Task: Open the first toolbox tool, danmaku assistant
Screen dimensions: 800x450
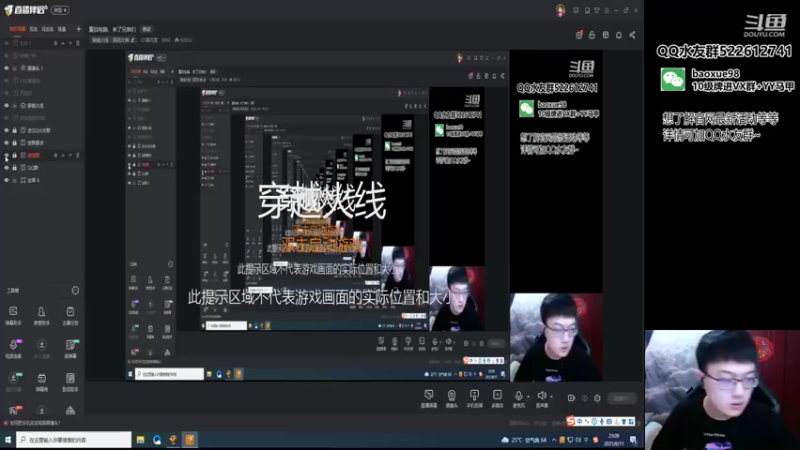Action: (13, 315)
